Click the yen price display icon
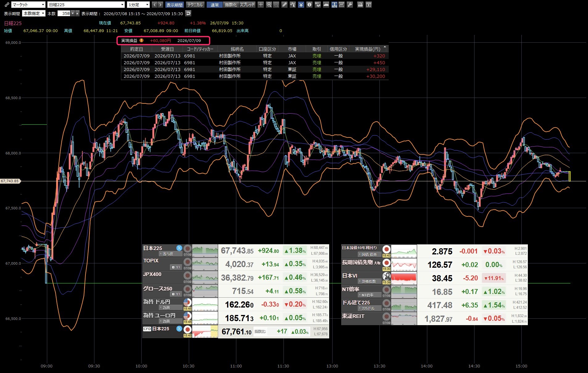Screen dimensions: 588x373 click(301, 5)
